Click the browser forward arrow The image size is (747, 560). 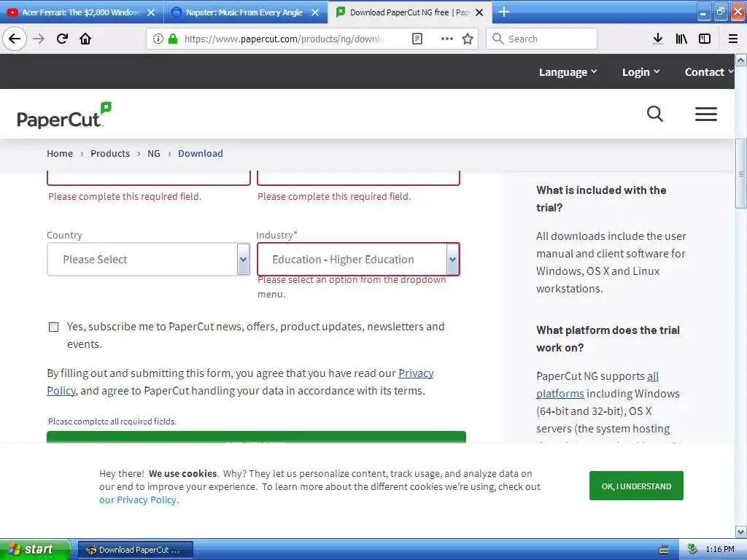pyautogui.click(x=39, y=39)
